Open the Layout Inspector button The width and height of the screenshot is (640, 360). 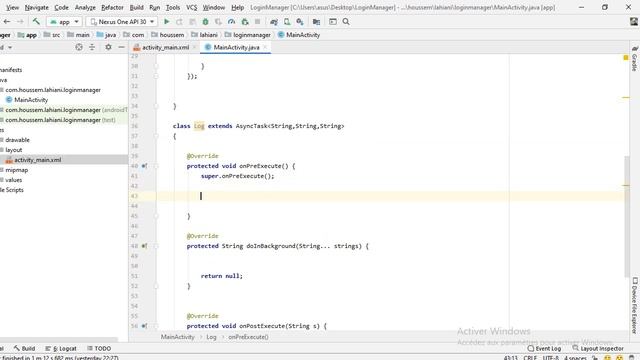(598, 349)
